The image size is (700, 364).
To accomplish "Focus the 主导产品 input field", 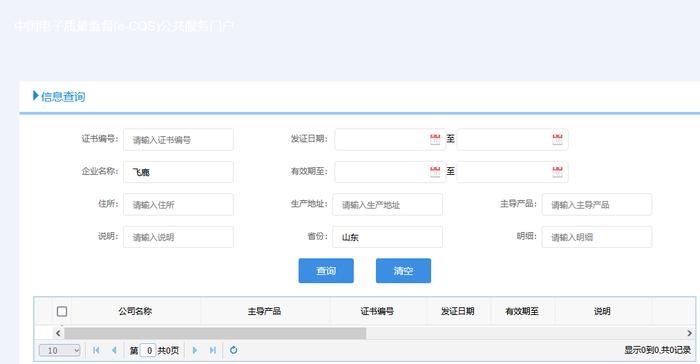I will (x=597, y=205).
